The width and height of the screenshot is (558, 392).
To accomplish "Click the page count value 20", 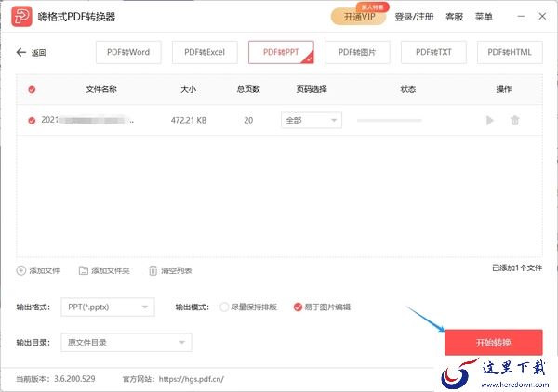I will (248, 121).
